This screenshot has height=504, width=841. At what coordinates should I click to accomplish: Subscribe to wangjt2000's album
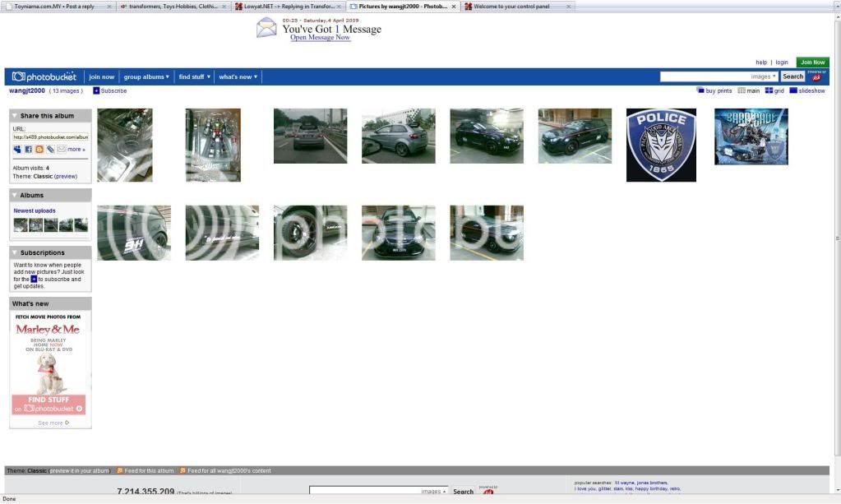tap(113, 90)
